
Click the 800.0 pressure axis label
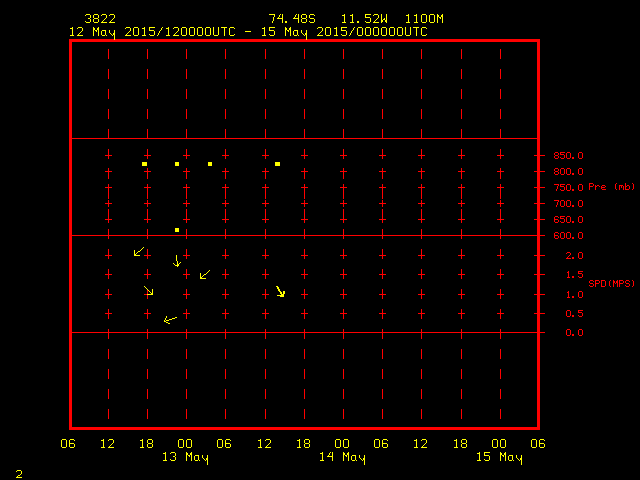(568, 171)
